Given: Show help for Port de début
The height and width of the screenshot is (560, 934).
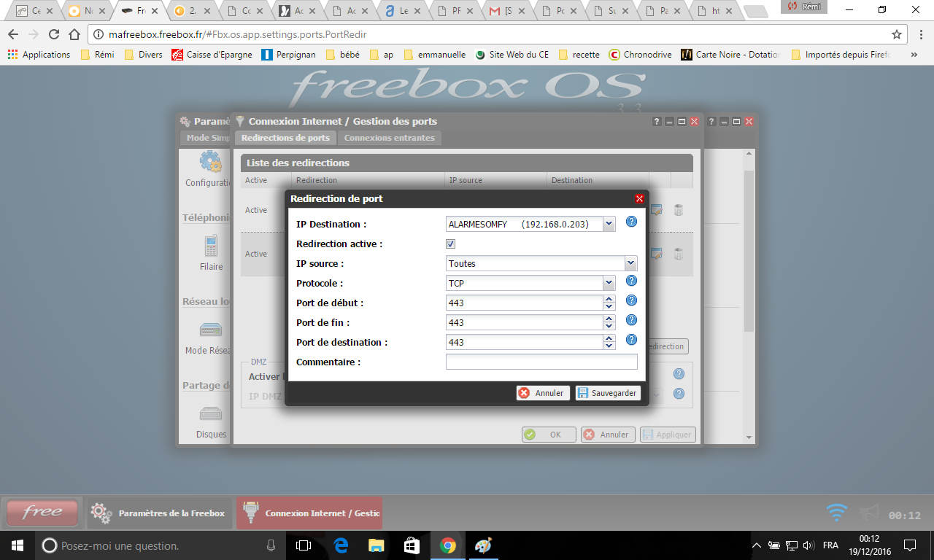Looking at the screenshot, I should tap(632, 300).
